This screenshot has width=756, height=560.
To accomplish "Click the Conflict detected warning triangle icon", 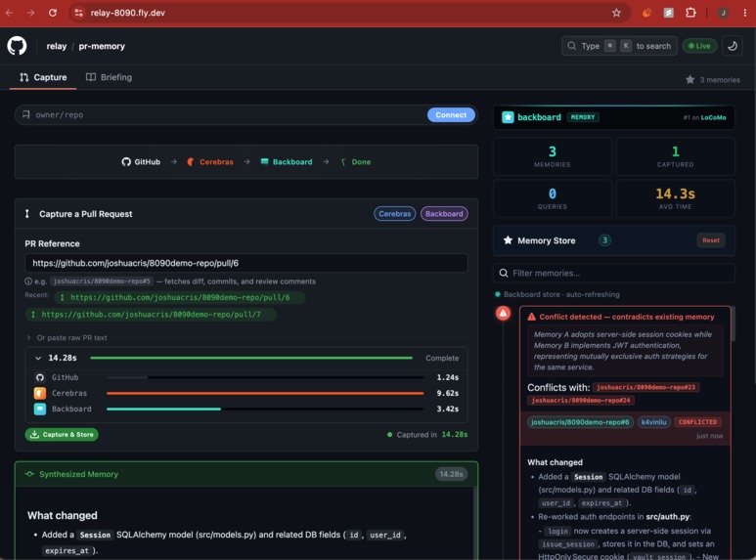I will (x=531, y=317).
